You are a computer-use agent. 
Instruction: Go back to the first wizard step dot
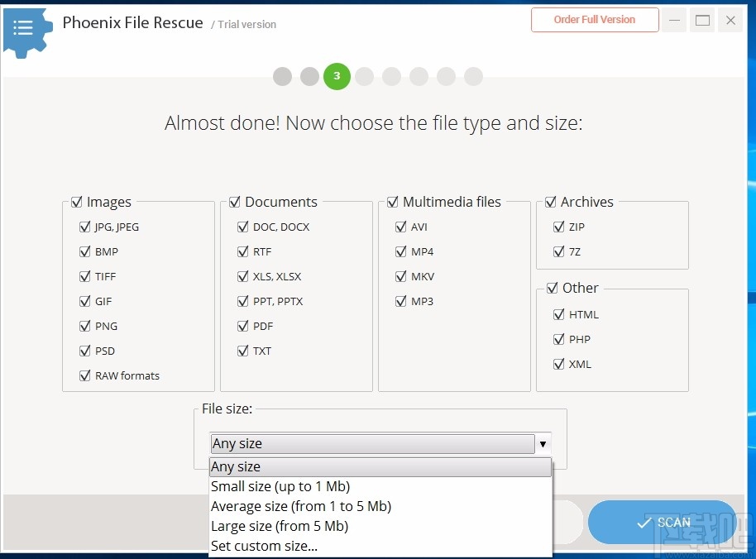coord(283,77)
